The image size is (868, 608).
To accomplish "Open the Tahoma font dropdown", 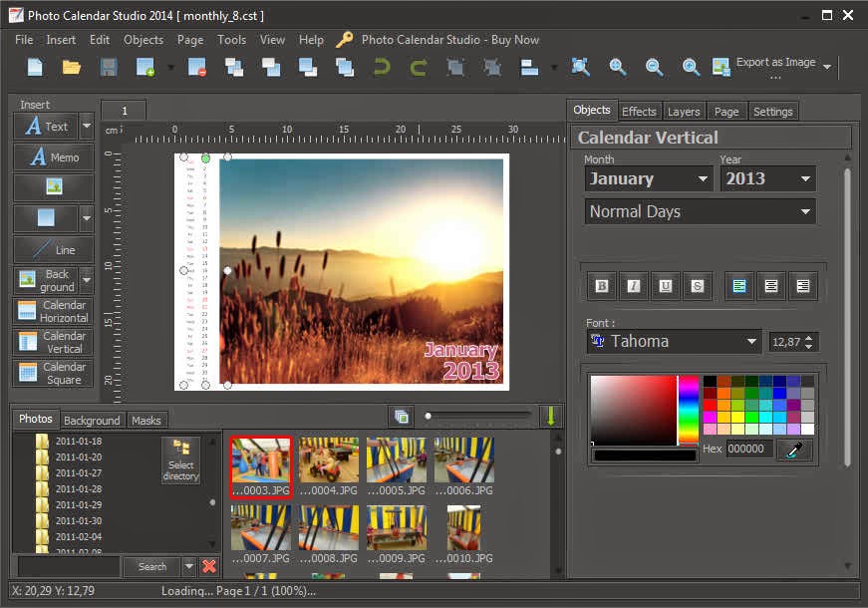I will [x=673, y=342].
